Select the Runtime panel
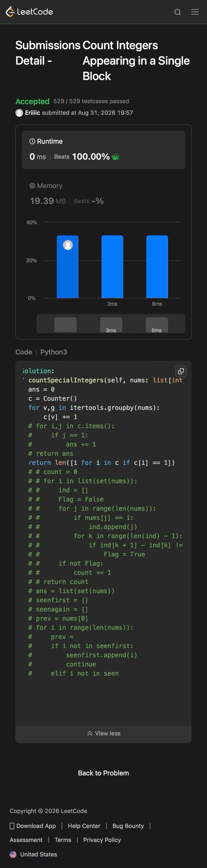This screenshot has height=868, width=207. (x=103, y=149)
